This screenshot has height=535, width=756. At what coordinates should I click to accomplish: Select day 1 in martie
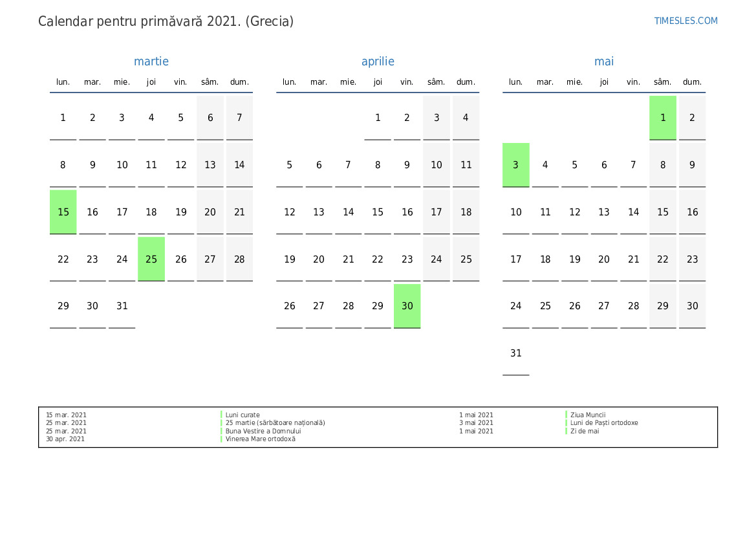pyautogui.click(x=63, y=118)
